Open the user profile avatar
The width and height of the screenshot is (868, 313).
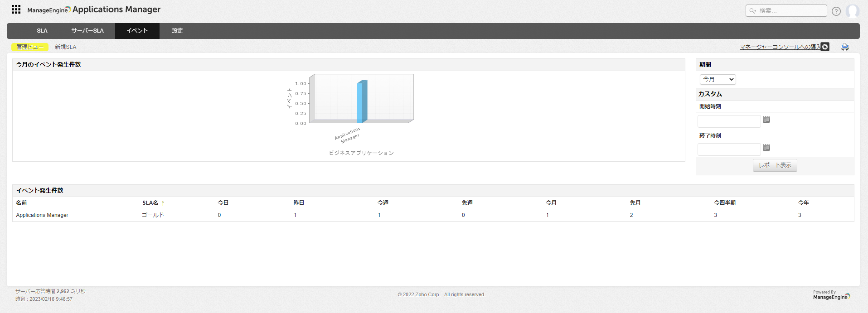click(852, 11)
